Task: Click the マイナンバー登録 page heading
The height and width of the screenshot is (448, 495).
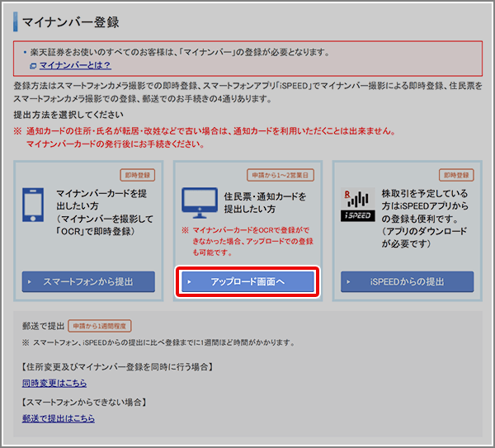Action: (x=70, y=22)
